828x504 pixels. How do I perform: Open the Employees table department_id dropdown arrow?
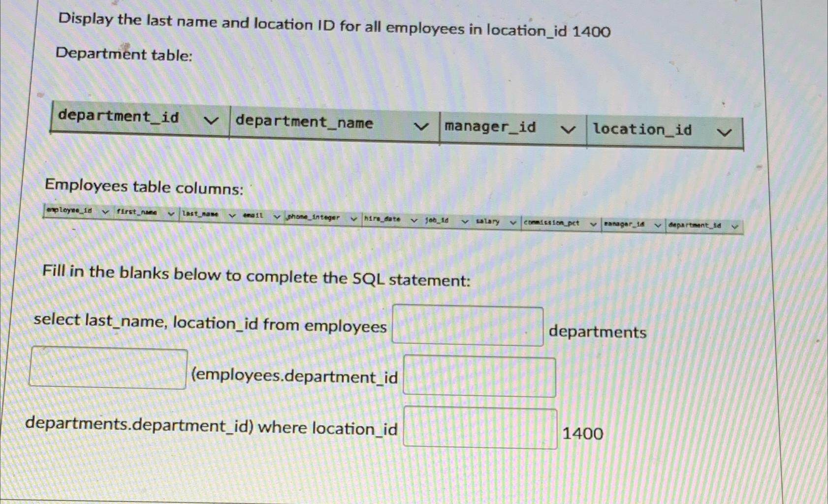(x=734, y=227)
